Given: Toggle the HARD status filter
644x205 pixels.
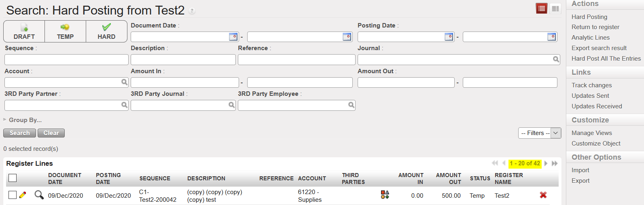Looking at the screenshot, I should coord(106,32).
